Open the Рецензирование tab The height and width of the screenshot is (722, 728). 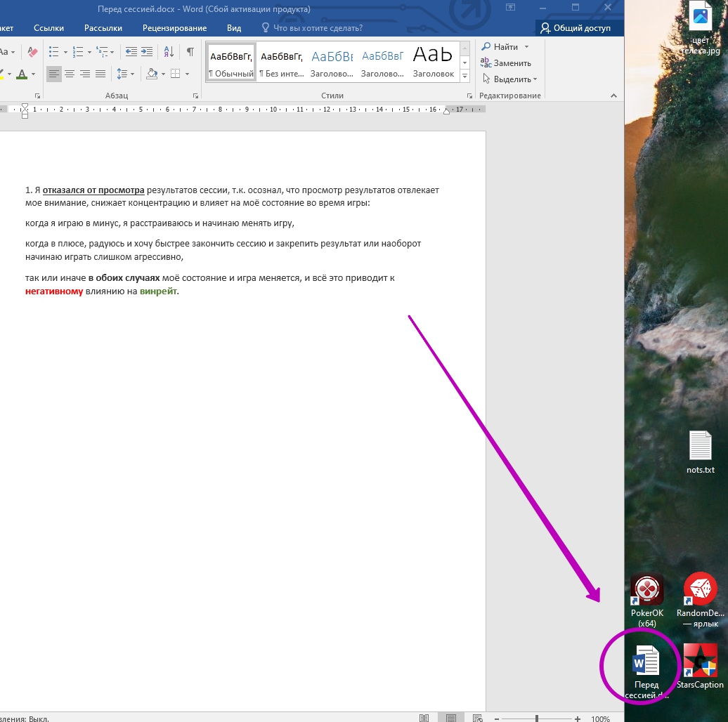(x=174, y=28)
